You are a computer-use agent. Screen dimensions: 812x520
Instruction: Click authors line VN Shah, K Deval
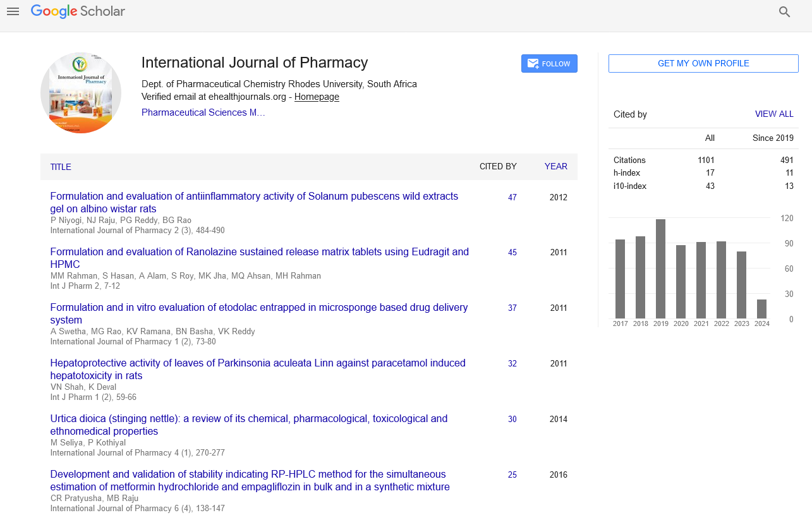pyautogui.click(x=83, y=387)
